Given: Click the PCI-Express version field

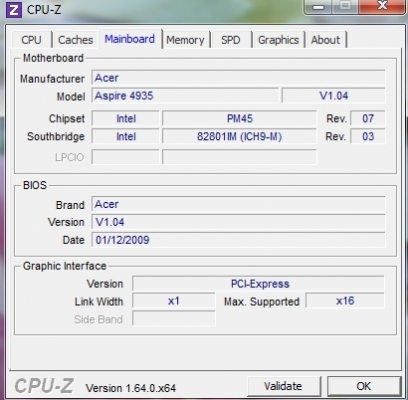Looking at the screenshot, I should pyautogui.click(x=258, y=284).
